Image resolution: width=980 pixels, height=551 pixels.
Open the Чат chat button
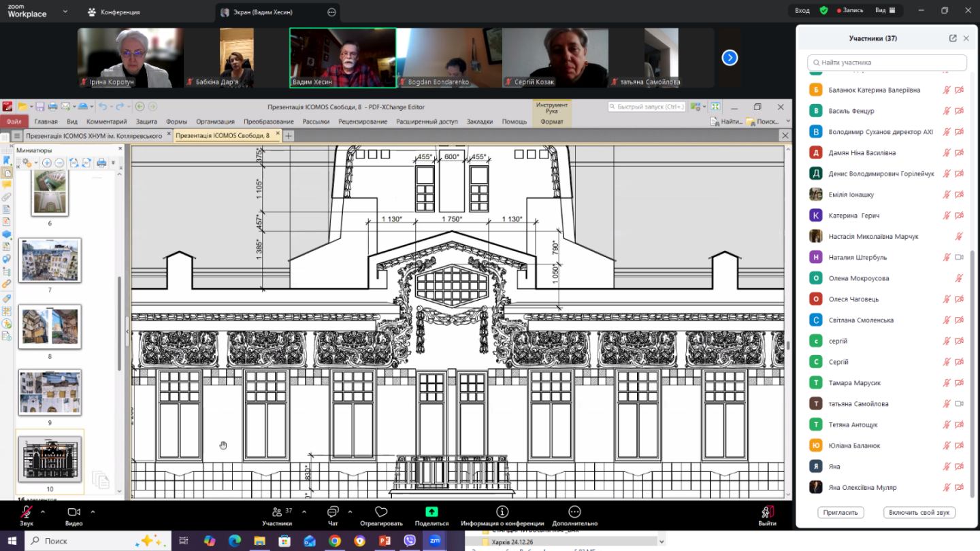[x=333, y=516]
